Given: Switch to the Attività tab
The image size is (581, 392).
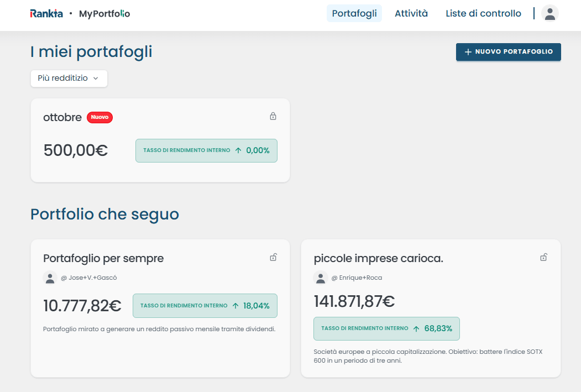Looking at the screenshot, I should pos(411,13).
